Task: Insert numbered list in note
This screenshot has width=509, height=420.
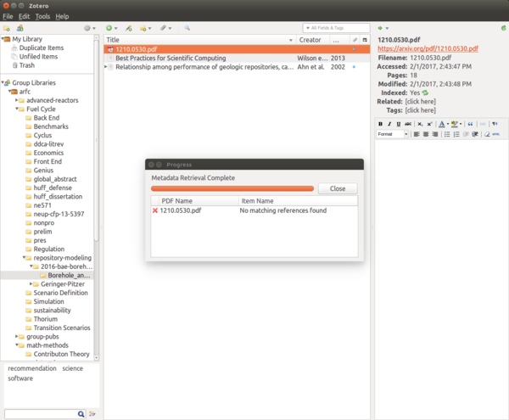Action: point(456,134)
